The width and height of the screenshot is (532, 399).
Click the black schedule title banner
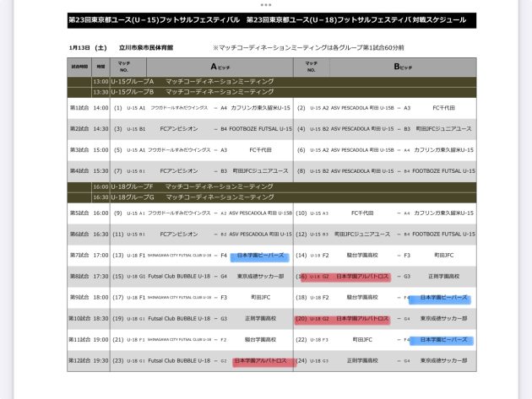coord(271,20)
